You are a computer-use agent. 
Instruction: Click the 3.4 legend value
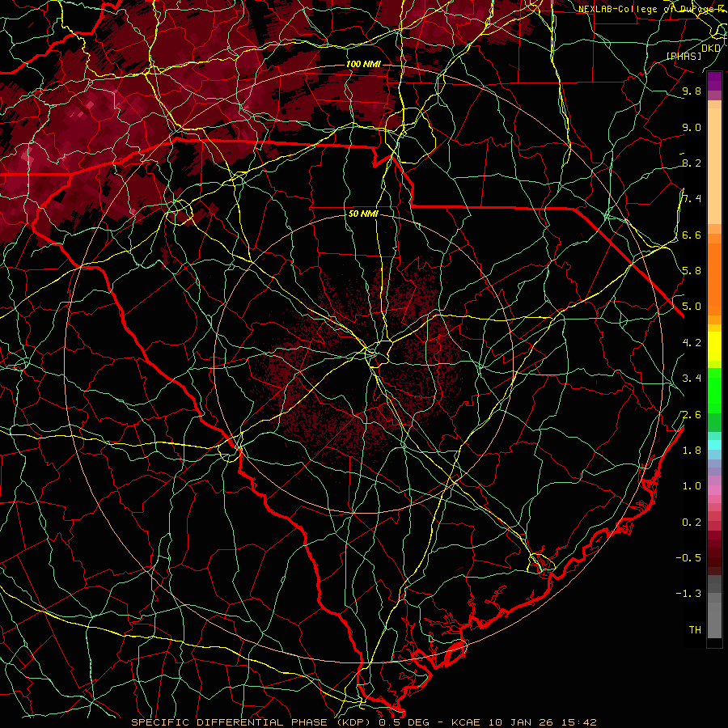pos(692,379)
